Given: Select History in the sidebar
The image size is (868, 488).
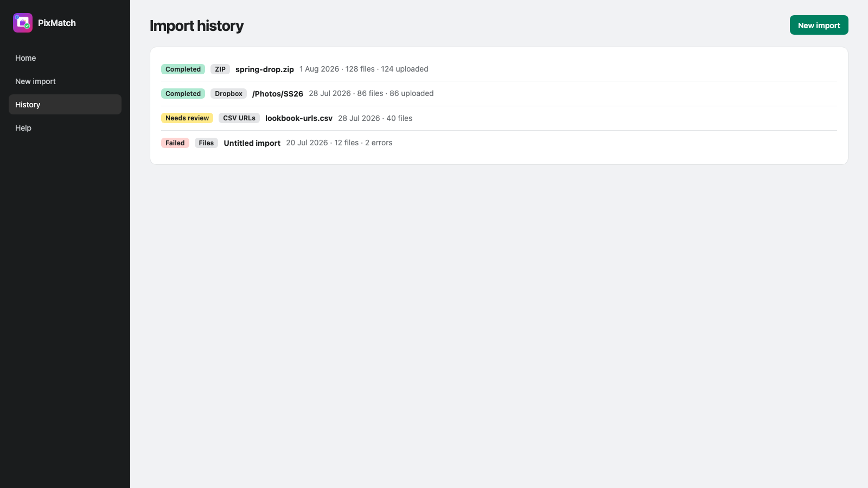Looking at the screenshot, I should [x=65, y=105].
